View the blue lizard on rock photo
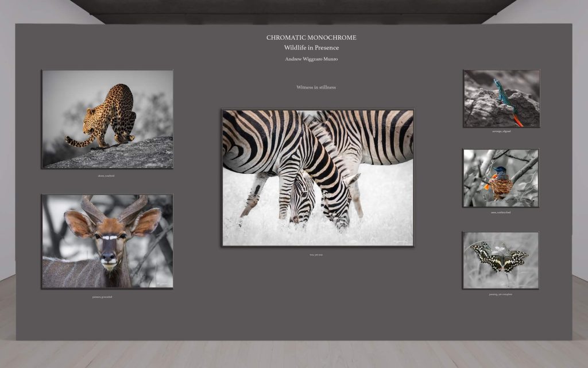The height and width of the screenshot is (368, 588). [x=501, y=98]
